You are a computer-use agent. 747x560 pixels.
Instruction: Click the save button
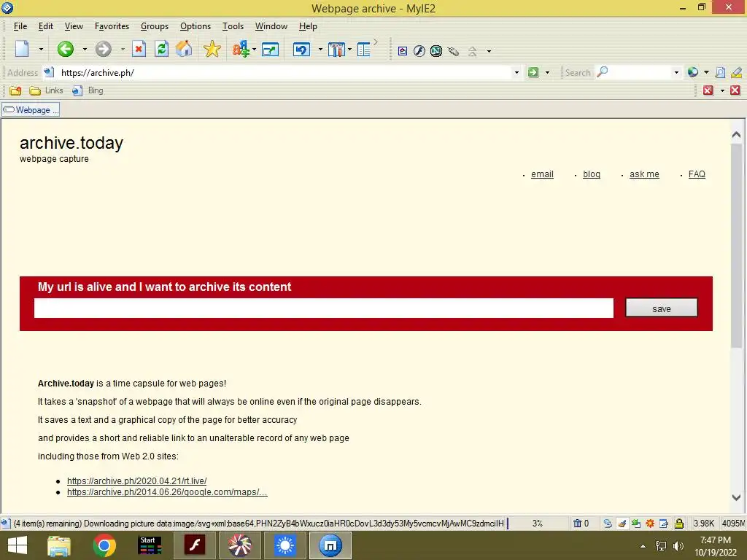click(x=661, y=308)
